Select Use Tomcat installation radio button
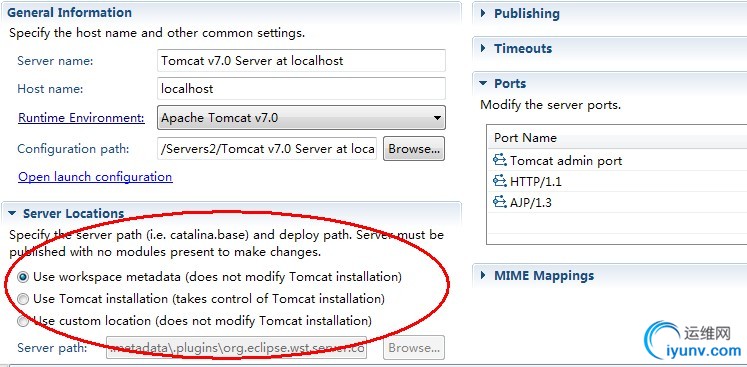This screenshot has height=367, width=747. tap(23, 299)
